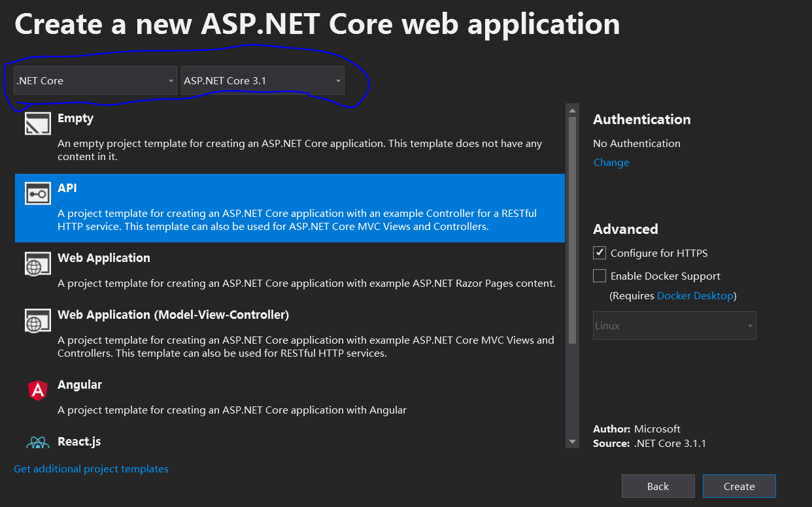This screenshot has height=507, width=812.
Task: Click the Back button
Action: pos(658,486)
